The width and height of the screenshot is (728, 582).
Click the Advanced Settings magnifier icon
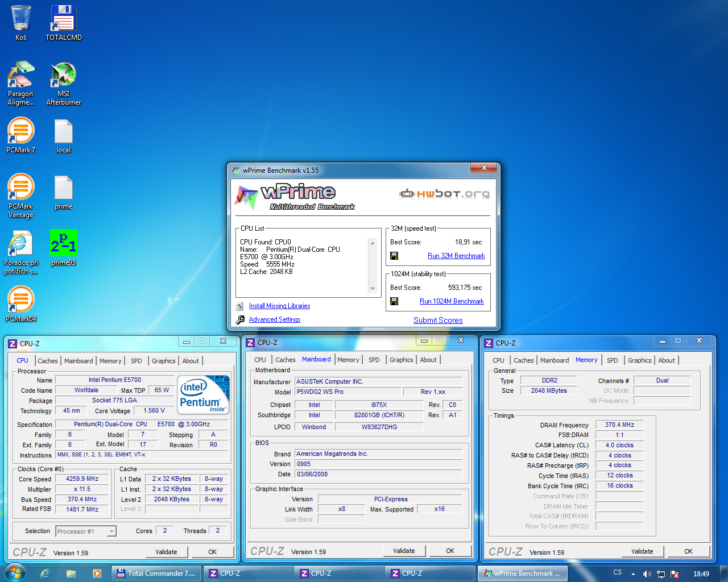pyautogui.click(x=240, y=319)
